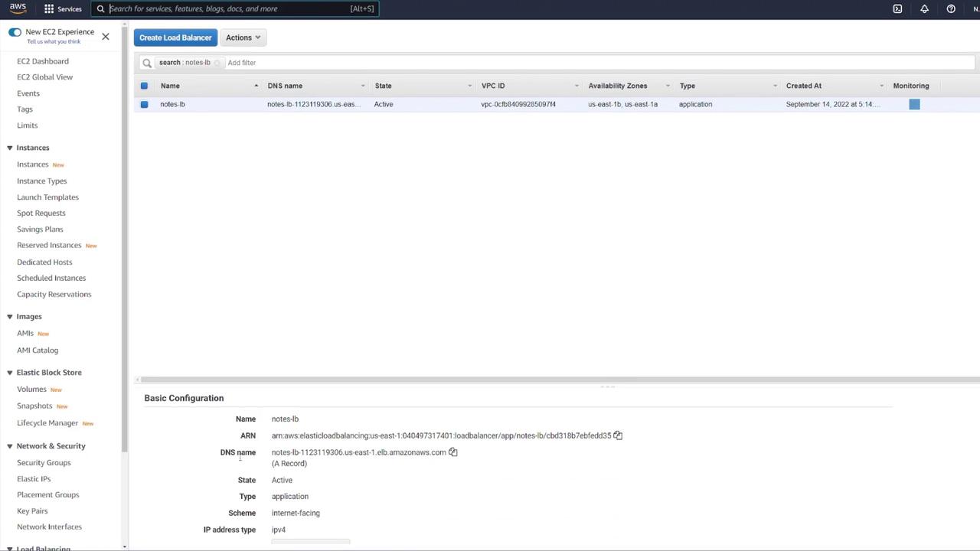Image resolution: width=980 pixels, height=551 pixels.
Task: Open Launch Templates
Action: pyautogui.click(x=47, y=197)
